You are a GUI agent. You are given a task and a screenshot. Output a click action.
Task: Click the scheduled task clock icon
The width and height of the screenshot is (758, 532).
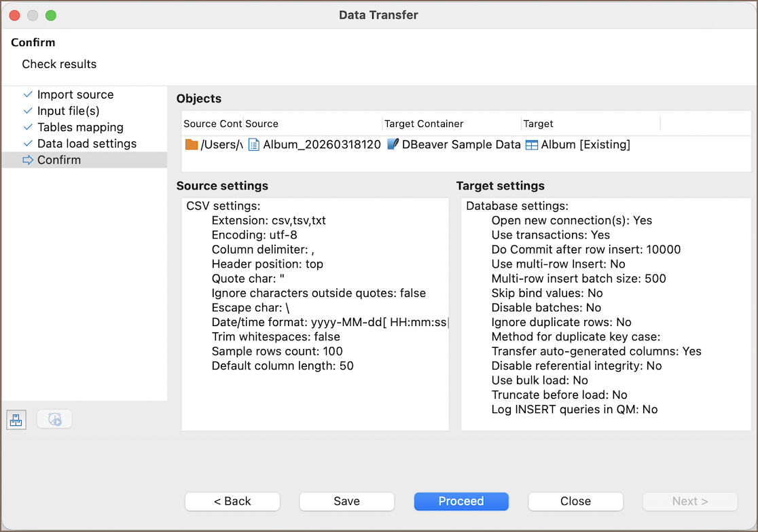coord(54,420)
